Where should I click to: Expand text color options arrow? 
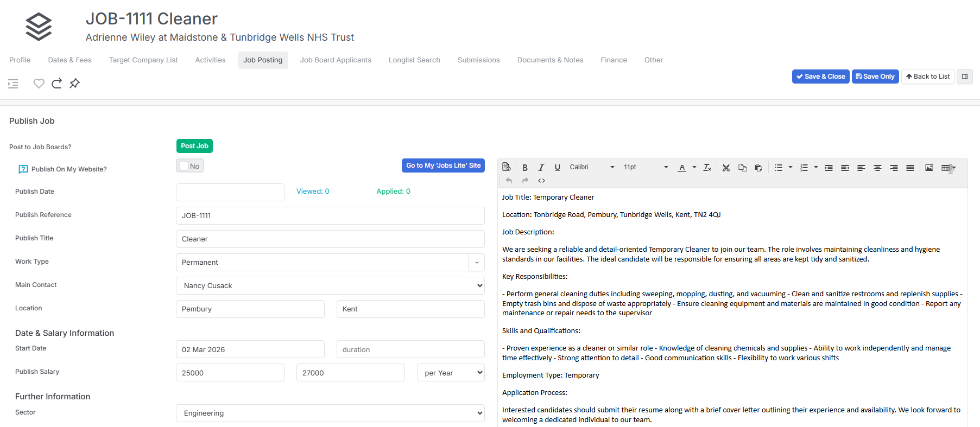[694, 168]
